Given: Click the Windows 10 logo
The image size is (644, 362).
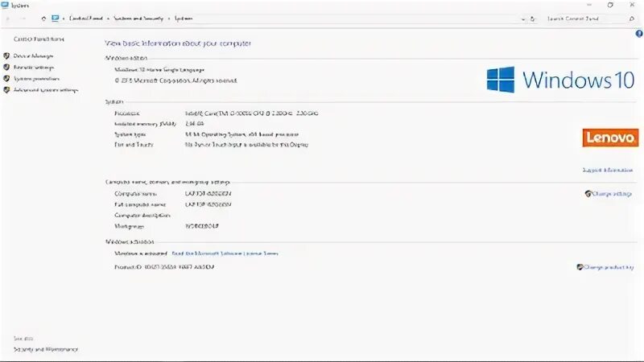Looking at the screenshot, I should (560, 80).
